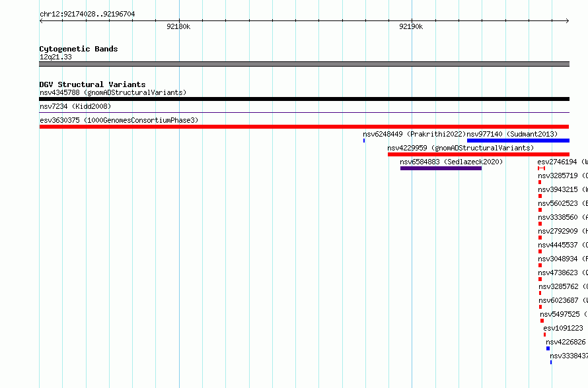Open variant label nsv3285719
588x388 pixels.
pyautogui.click(x=558, y=176)
